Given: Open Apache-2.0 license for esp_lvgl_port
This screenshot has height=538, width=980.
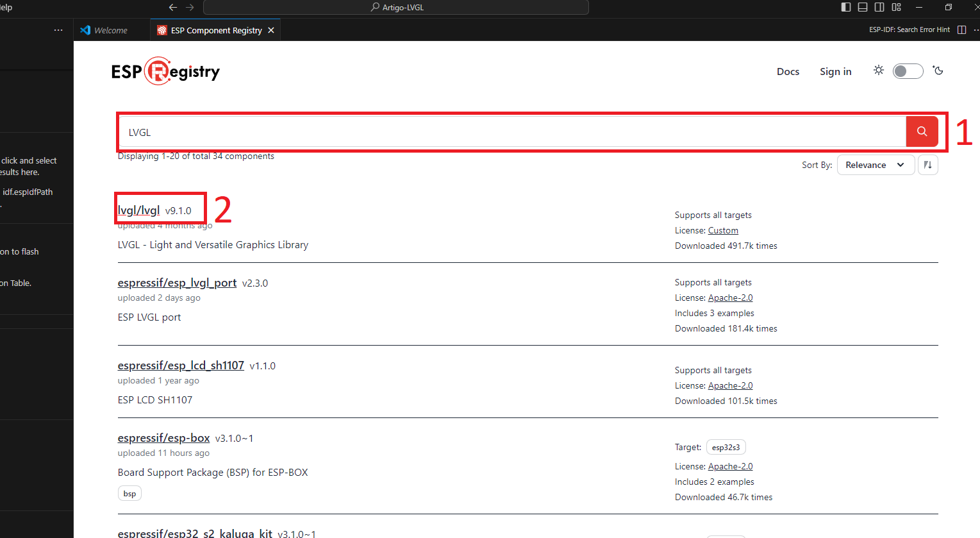Looking at the screenshot, I should click(x=730, y=298).
